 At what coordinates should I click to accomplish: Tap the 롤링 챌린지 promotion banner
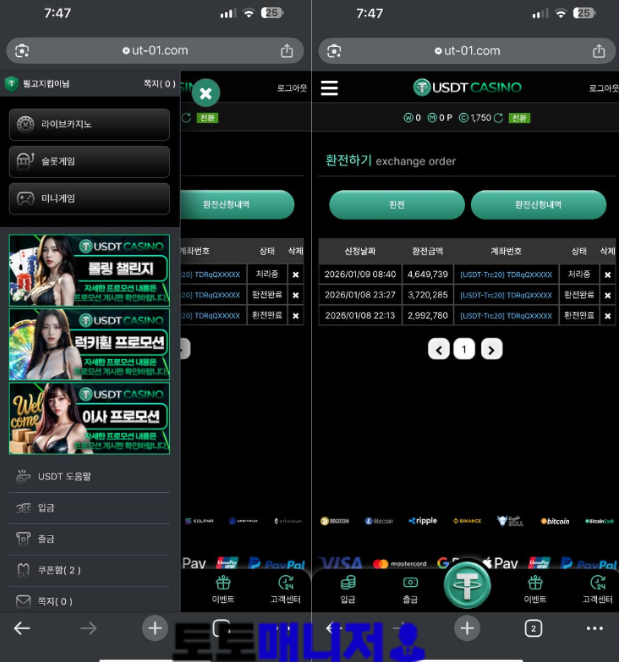click(x=89, y=270)
